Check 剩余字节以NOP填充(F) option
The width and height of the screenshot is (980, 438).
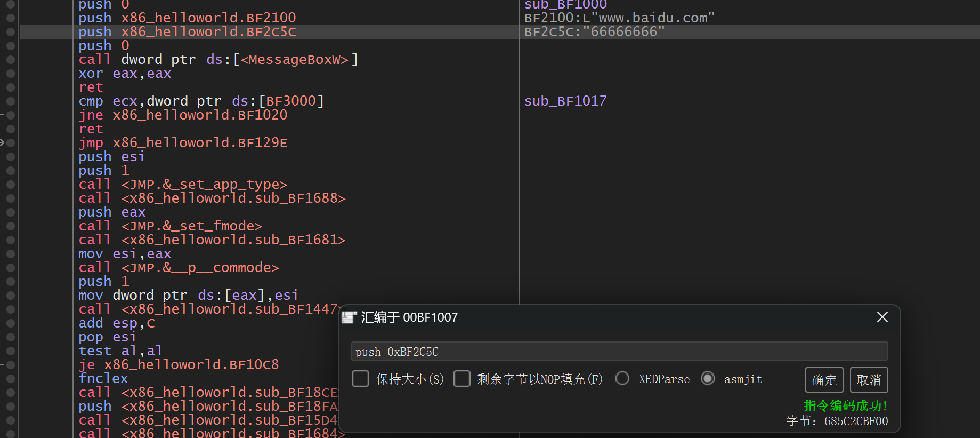coord(462,379)
